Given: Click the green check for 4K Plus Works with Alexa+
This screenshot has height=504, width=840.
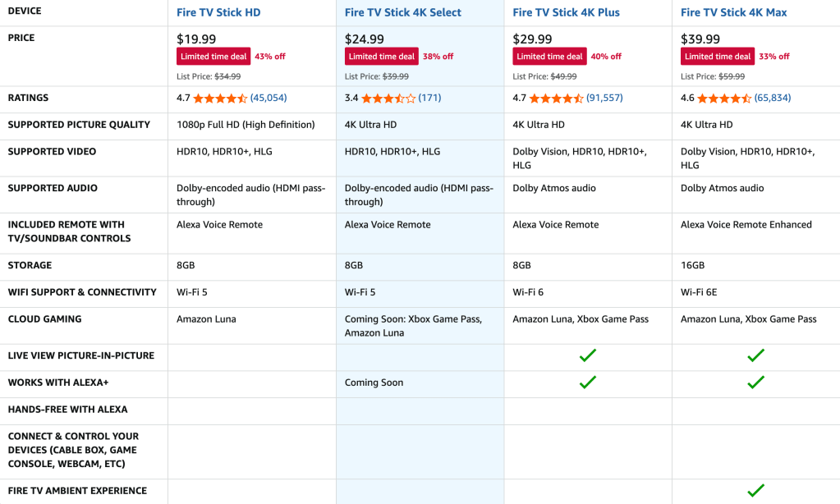Looking at the screenshot, I should tap(588, 383).
